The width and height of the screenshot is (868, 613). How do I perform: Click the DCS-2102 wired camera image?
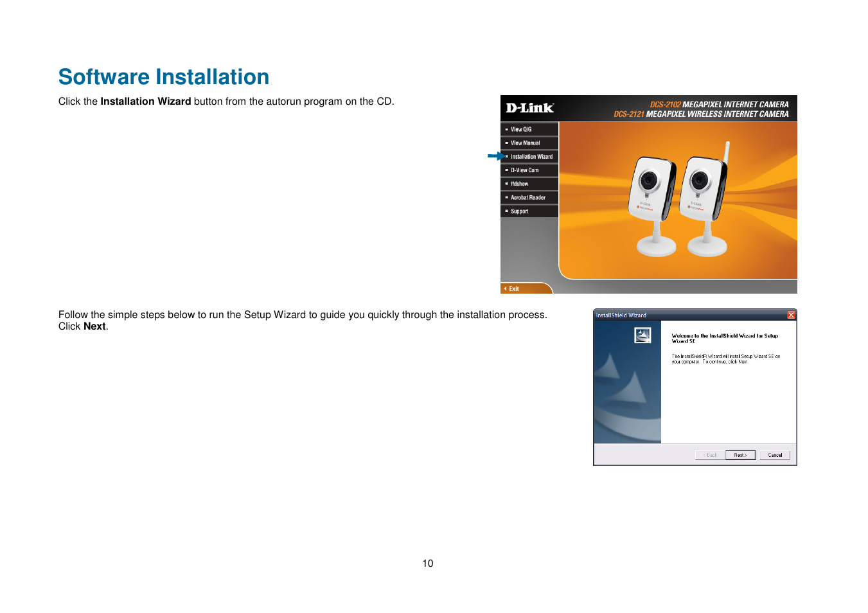(653, 206)
